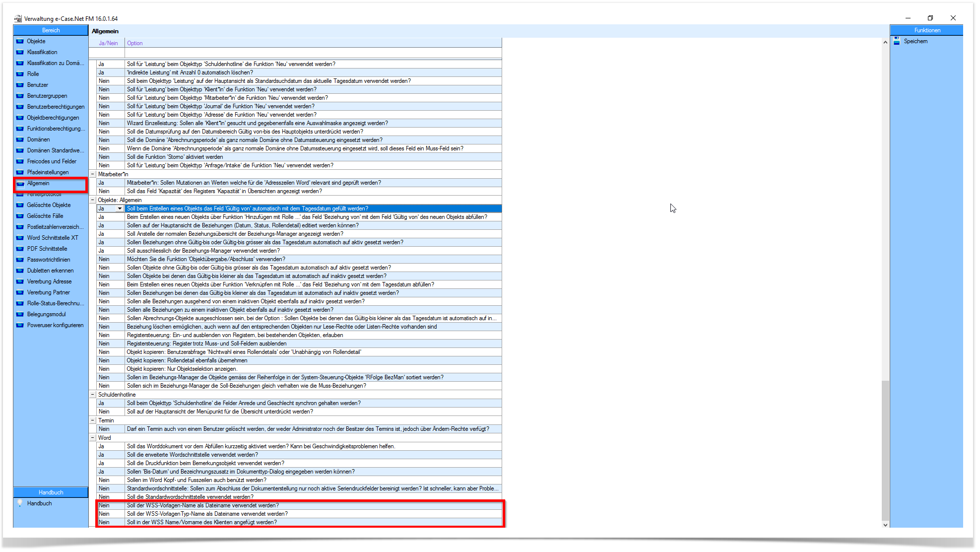The image size is (980, 552).
Task: Click the Pfadeinstellungen sidebar icon
Action: coord(20,172)
